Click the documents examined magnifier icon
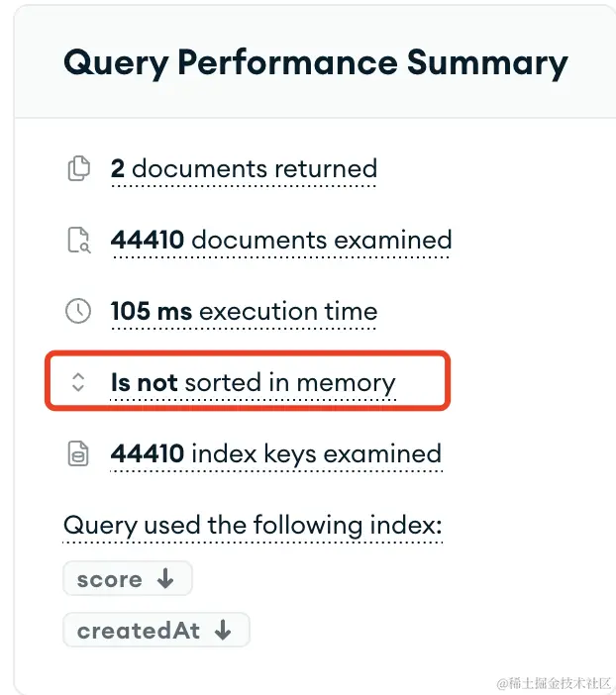Viewport: 616px width, 695px height. pyautogui.click(x=79, y=240)
